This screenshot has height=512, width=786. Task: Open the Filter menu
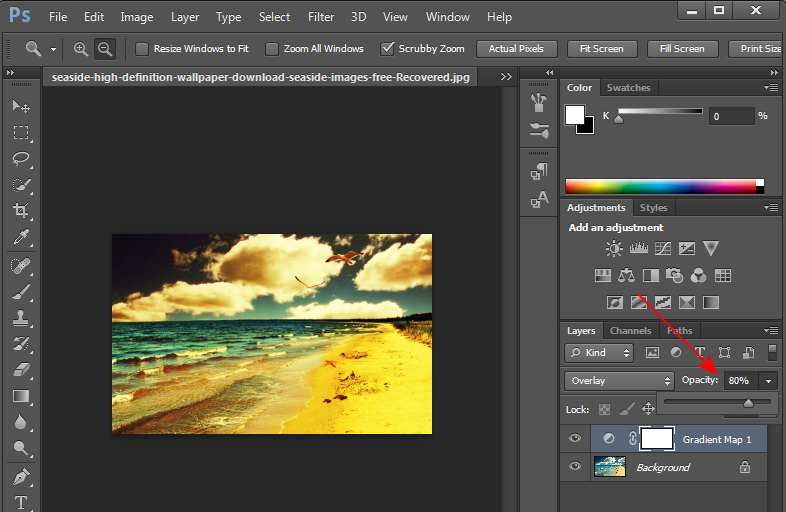[321, 17]
